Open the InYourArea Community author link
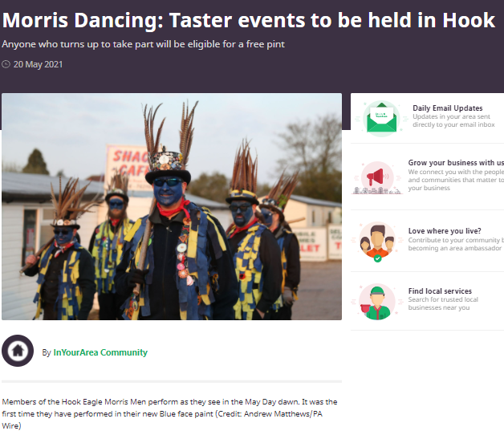Viewport: 504px width, 439px height. (100, 352)
